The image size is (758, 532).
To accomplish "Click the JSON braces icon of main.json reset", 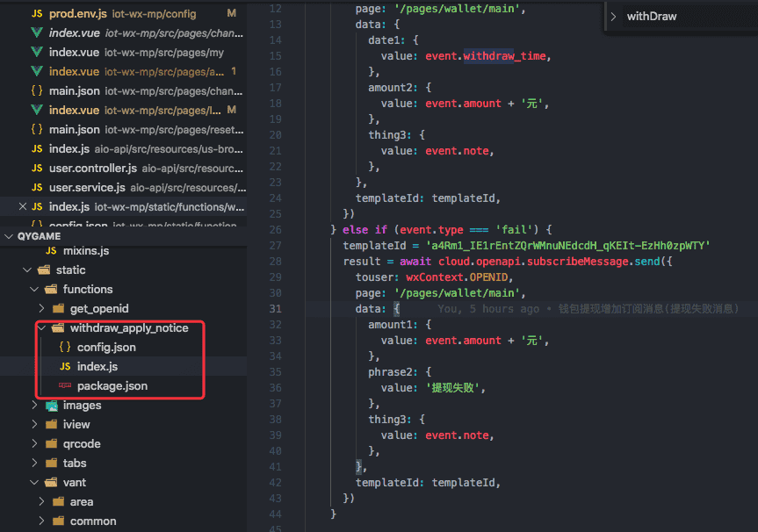I will 37,130.
